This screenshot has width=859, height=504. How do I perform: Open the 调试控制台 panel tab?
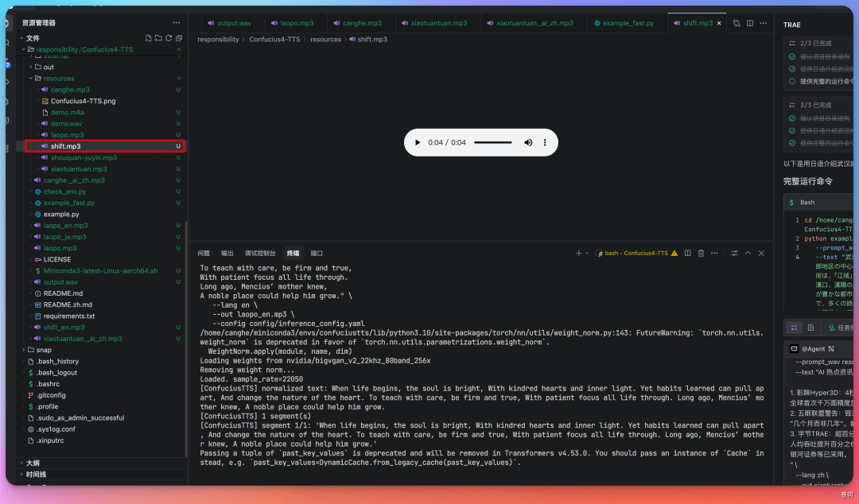point(259,253)
